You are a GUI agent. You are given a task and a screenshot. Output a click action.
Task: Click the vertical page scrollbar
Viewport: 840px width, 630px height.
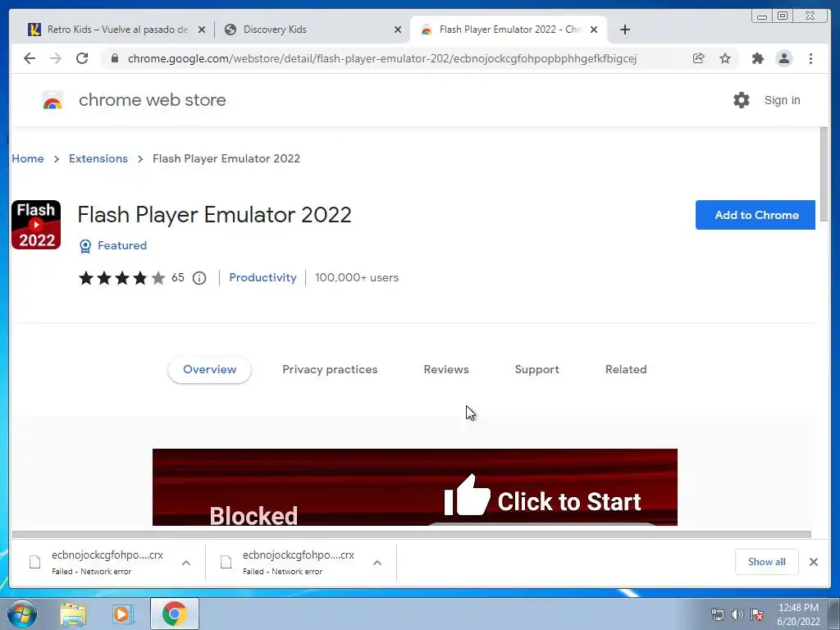click(x=824, y=174)
